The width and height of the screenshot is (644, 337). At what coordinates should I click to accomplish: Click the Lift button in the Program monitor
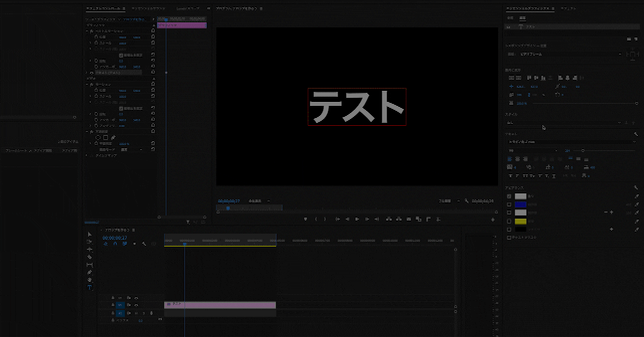click(x=389, y=219)
